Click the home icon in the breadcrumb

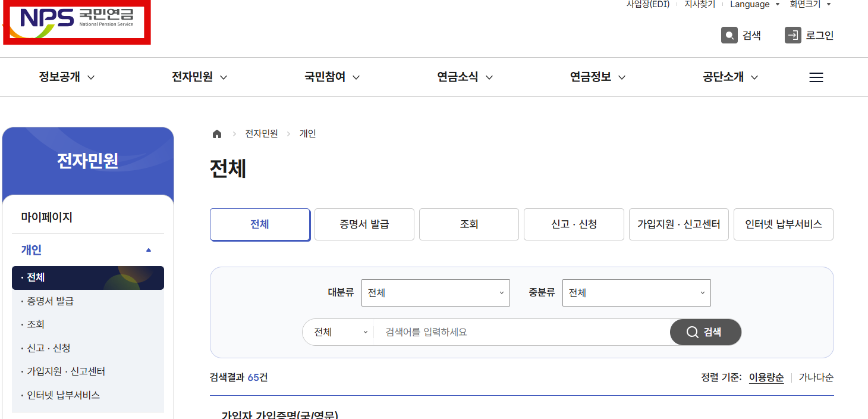pos(216,133)
